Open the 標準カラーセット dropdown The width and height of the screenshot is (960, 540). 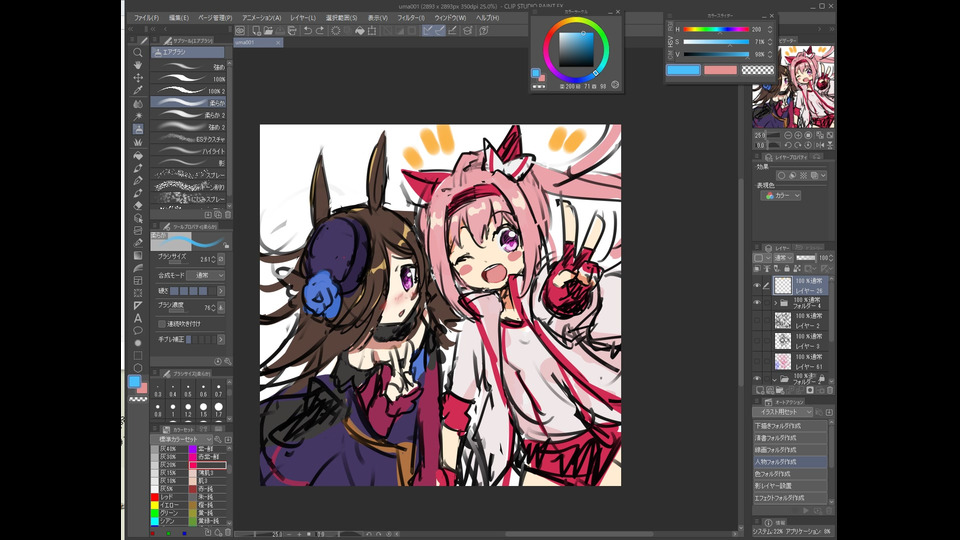[x=182, y=439]
